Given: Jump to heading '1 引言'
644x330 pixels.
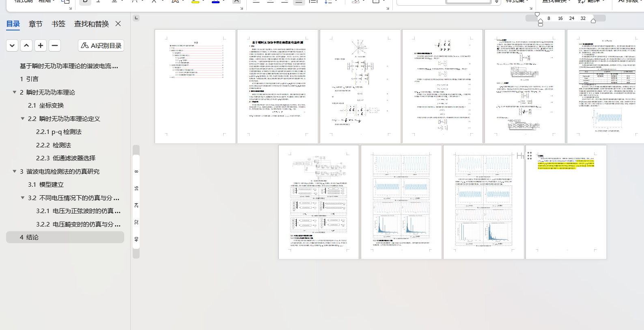Looking at the screenshot, I should click(29, 79).
